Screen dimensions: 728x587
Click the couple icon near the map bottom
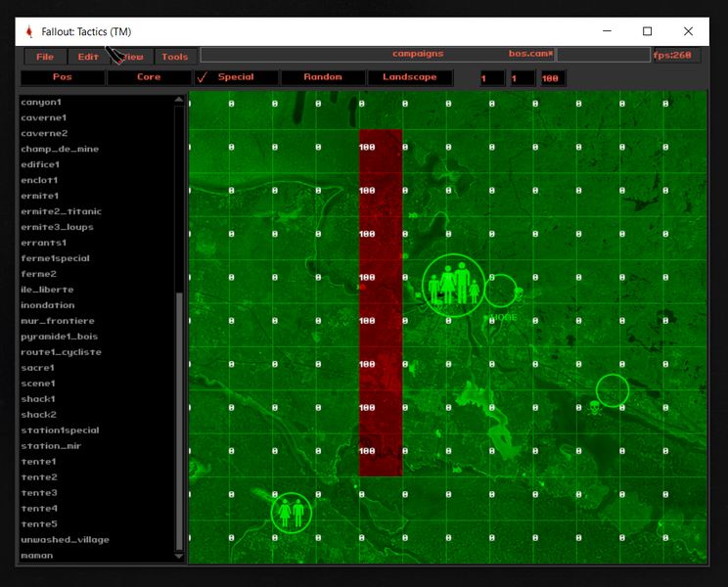click(292, 513)
